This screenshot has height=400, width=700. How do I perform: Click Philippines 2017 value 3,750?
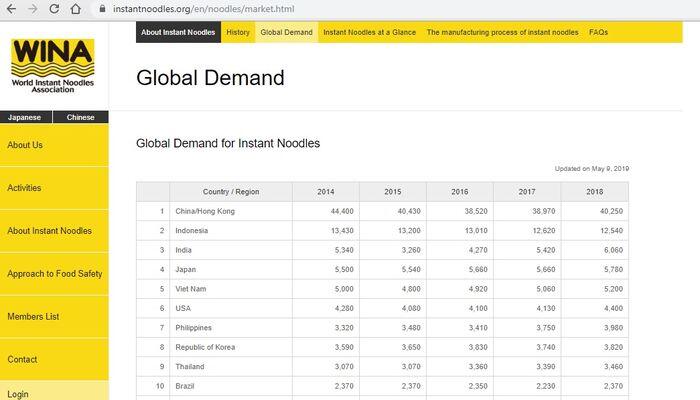tap(546, 328)
